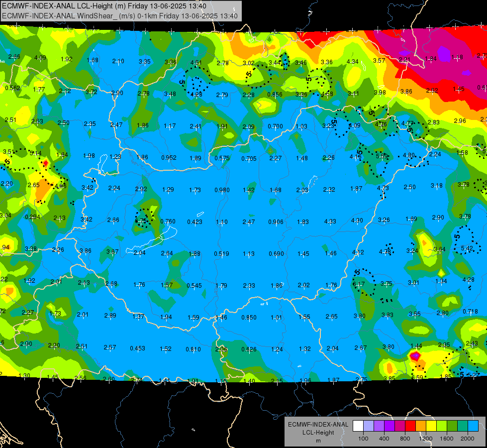Click the WindShear 0-1km title line

click(120, 16)
